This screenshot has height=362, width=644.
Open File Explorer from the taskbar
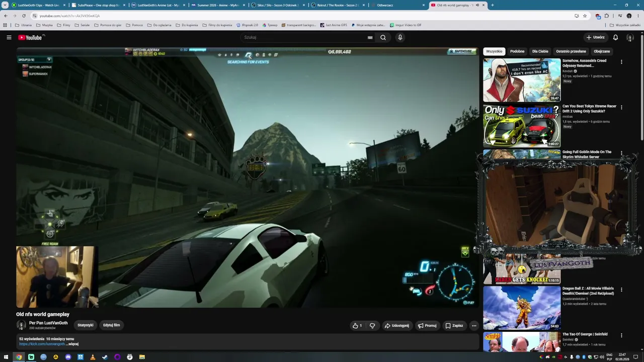[142, 357]
